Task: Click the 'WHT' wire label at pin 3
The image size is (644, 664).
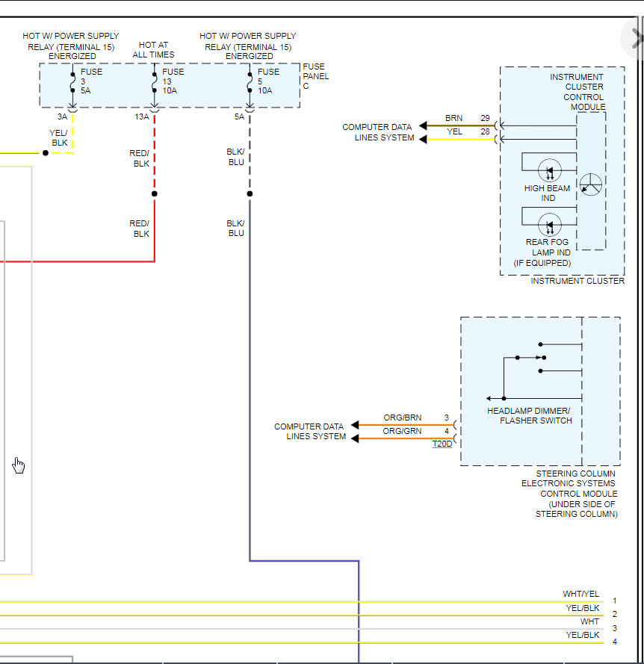Action: [589, 621]
